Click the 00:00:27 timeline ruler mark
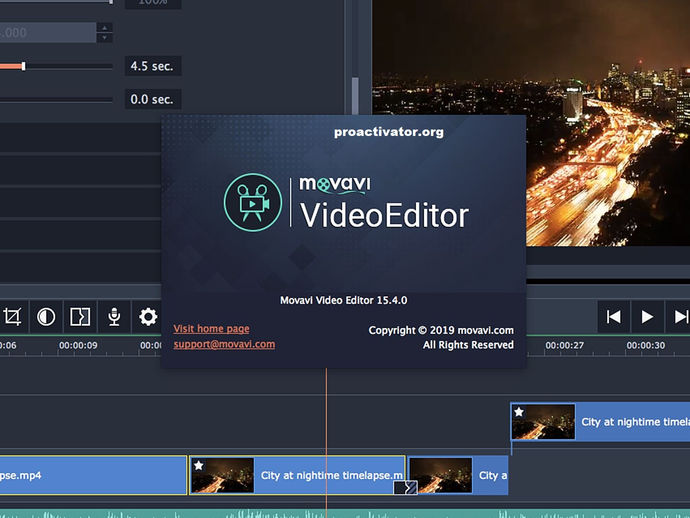This screenshot has width=690, height=518. click(x=565, y=345)
